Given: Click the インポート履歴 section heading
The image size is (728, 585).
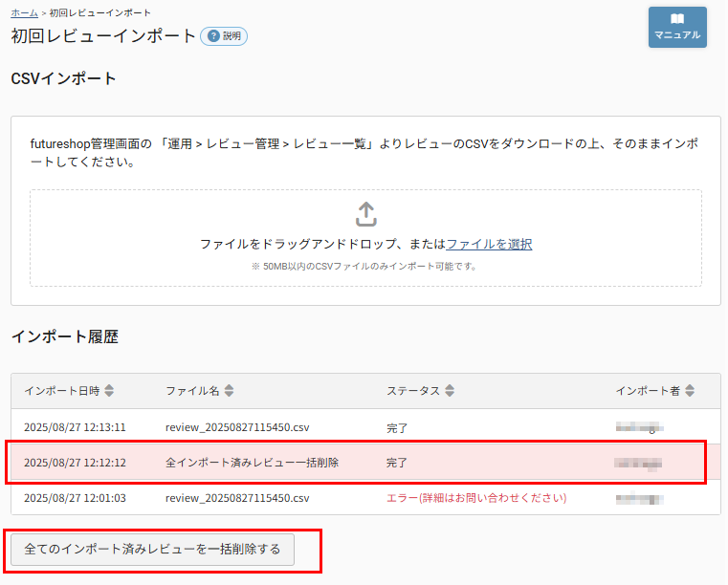Looking at the screenshot, I should coord(65,336).
